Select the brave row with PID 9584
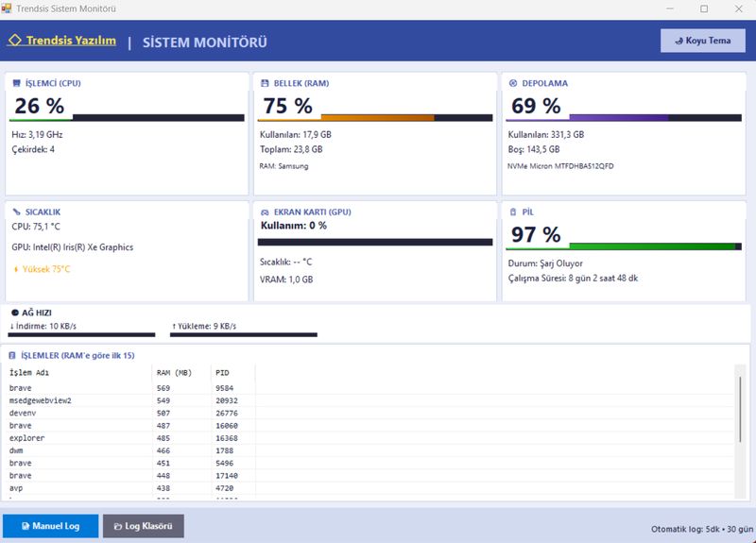 pos(371,388)
